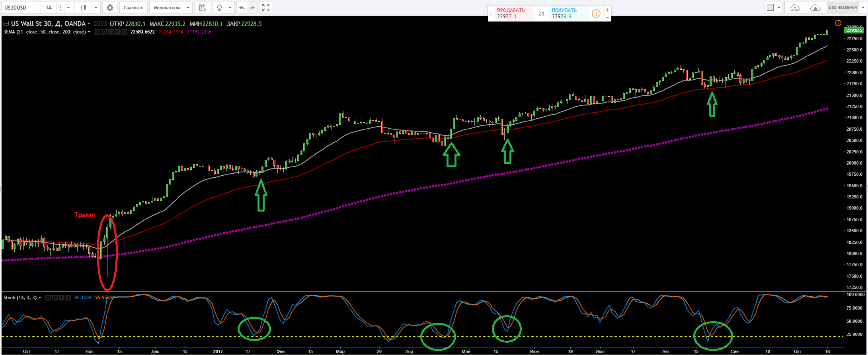Click the orange warning icon near price scale

pos(838,23)
